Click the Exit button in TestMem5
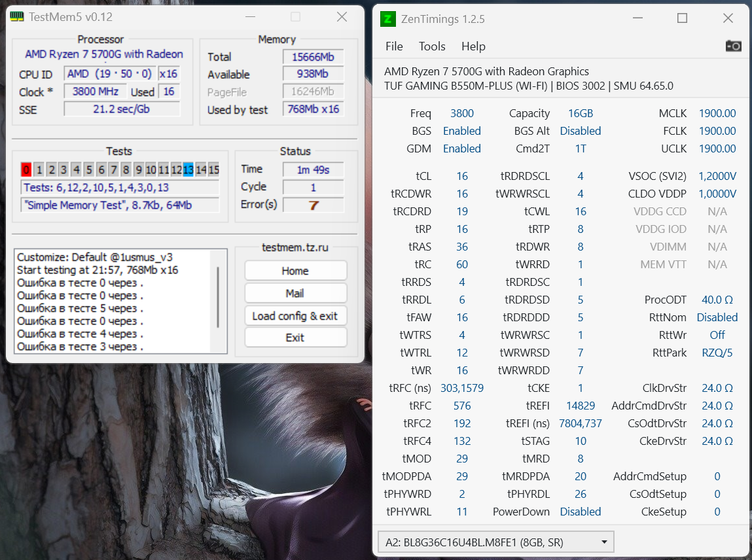Screen dimensions: 752x560 (295, 338)
